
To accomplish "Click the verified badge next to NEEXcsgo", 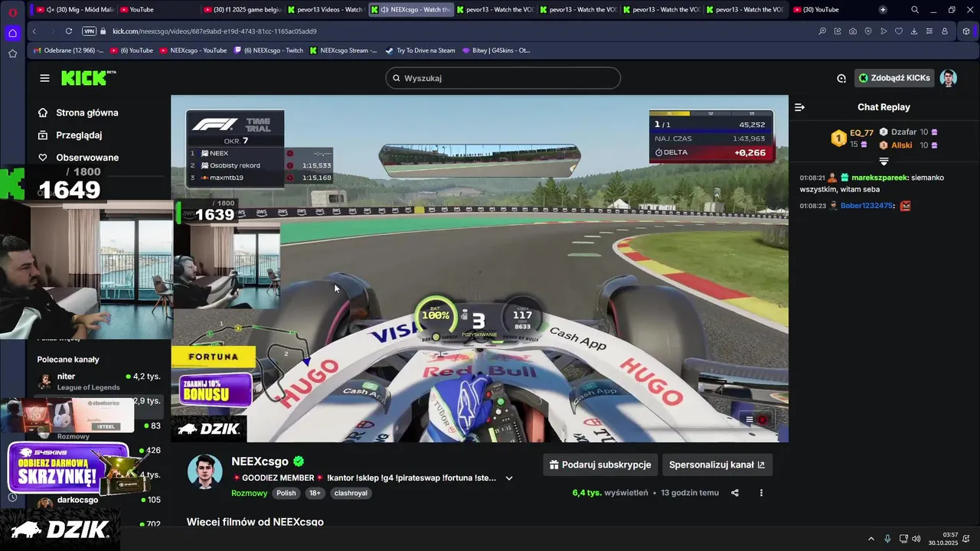I will click(x=299, y=461).
